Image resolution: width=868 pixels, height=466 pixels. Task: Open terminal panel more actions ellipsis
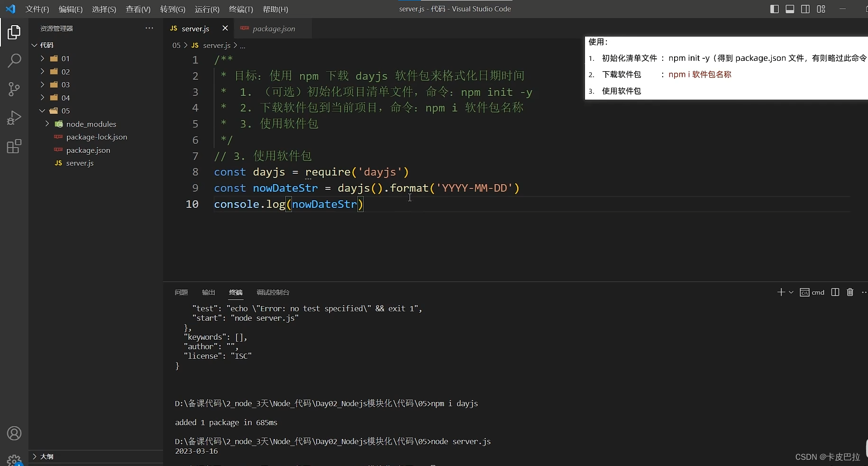[864, 292]
